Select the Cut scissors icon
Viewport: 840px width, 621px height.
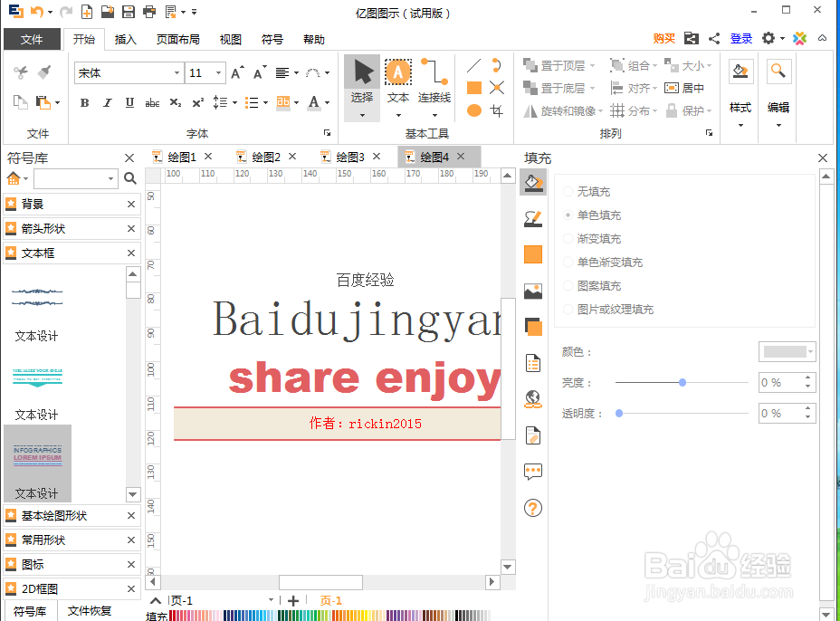tap(21, 72)
